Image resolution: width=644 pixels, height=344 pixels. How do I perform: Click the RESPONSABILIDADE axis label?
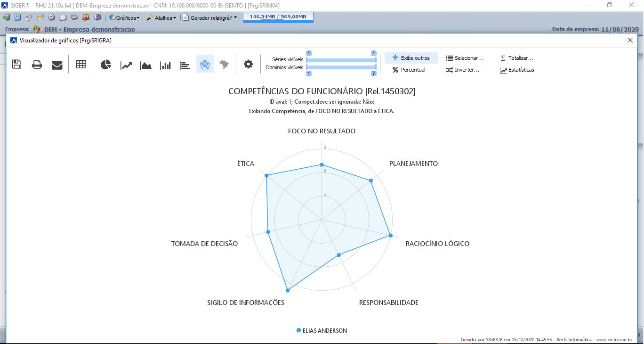[388, 303]
